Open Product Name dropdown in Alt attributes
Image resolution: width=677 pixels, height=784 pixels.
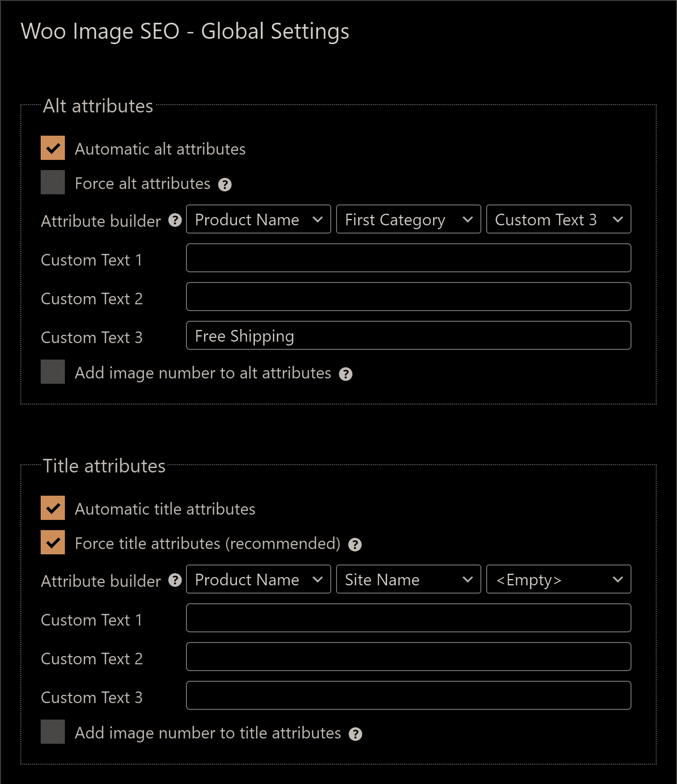pos(258,220)
